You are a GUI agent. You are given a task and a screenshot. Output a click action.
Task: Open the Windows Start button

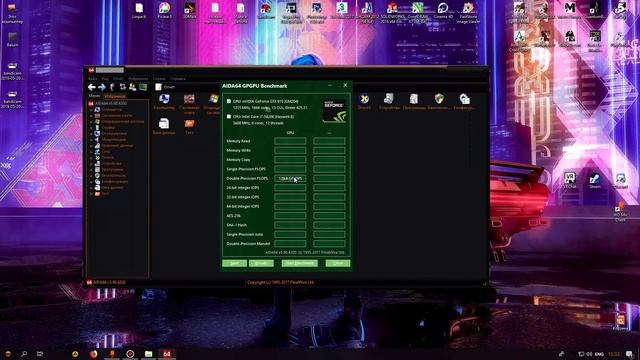(x=8, y=354)
